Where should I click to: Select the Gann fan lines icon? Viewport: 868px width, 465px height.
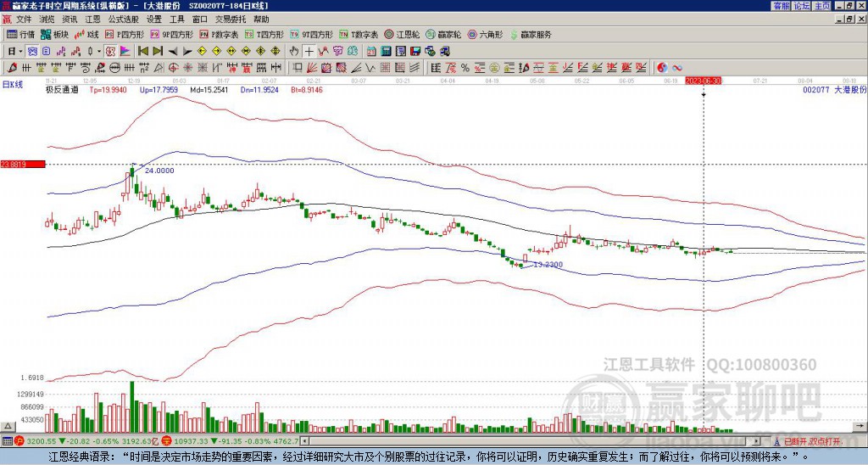(x=312, y=68)
